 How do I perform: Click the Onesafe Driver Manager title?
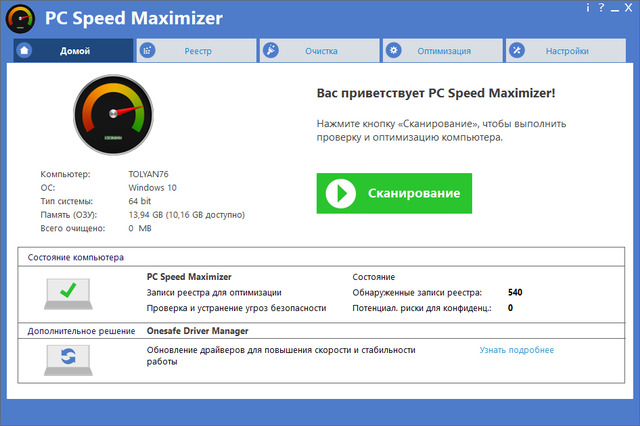click(197, 331)
